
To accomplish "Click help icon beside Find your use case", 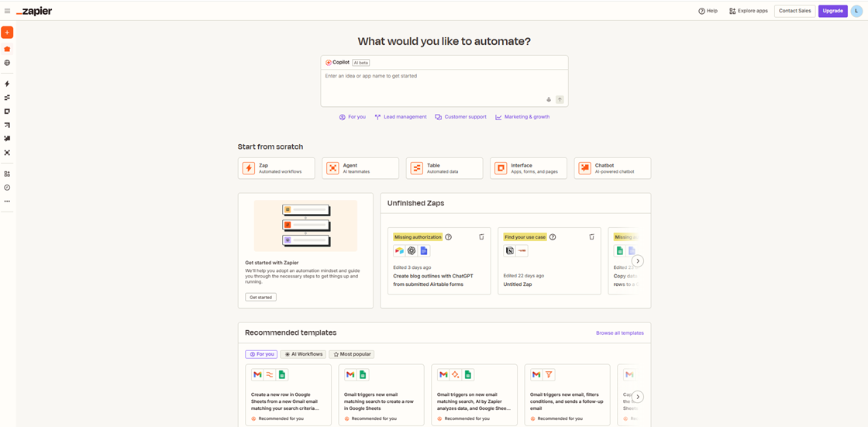I will click(x=553, y=237).
